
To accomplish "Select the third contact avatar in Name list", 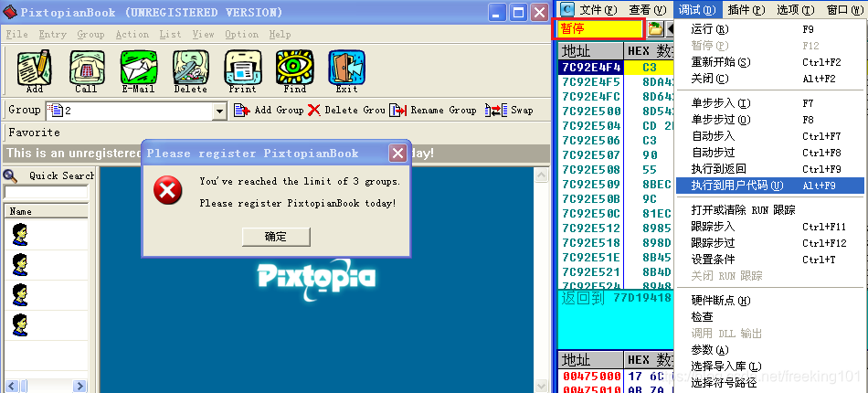I will point(20,294).
